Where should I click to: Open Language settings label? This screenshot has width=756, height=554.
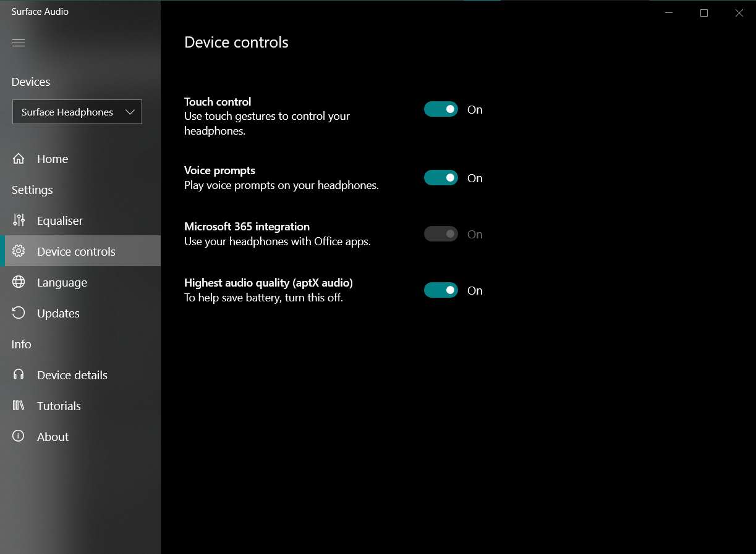62,283
